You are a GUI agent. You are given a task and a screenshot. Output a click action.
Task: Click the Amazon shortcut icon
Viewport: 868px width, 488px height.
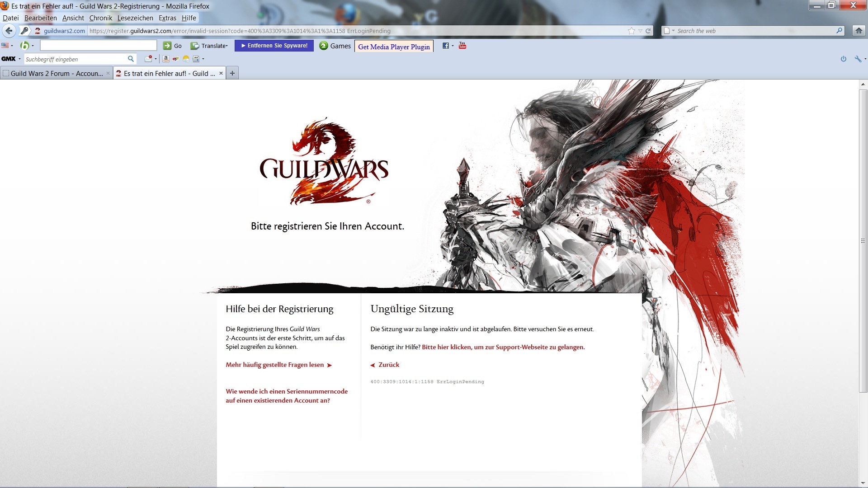tap(166, 59)
